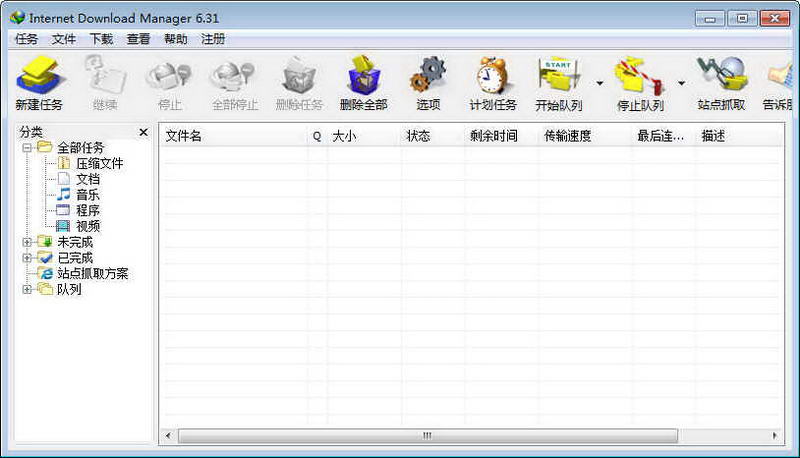800x458 pixels.
Task: Click the horizontal scrollbar thumb
Action: tap(428, 436)
